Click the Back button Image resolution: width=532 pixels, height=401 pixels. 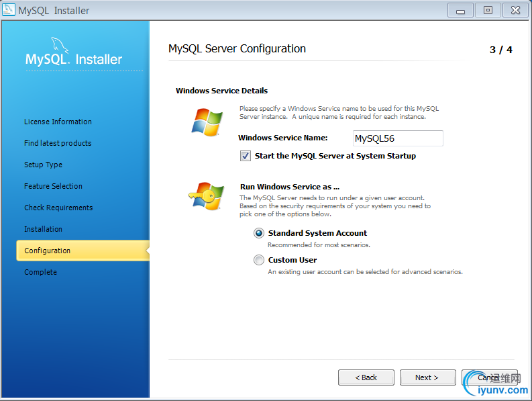pos(366,377)
